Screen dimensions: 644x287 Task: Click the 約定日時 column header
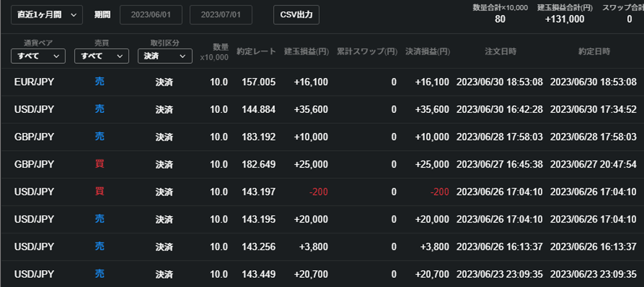pos(594,52)
